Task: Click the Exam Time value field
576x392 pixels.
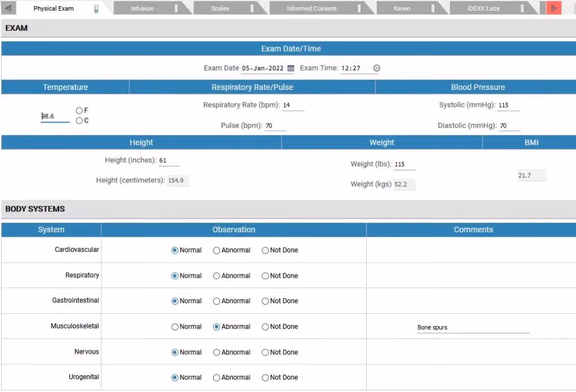Action: (x=355, y=69)
